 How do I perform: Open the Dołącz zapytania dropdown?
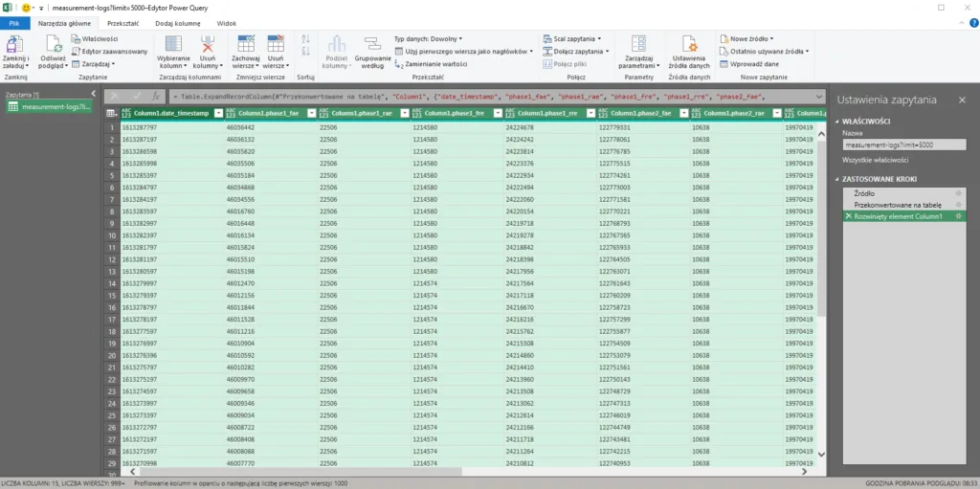[x=575, y=52]
